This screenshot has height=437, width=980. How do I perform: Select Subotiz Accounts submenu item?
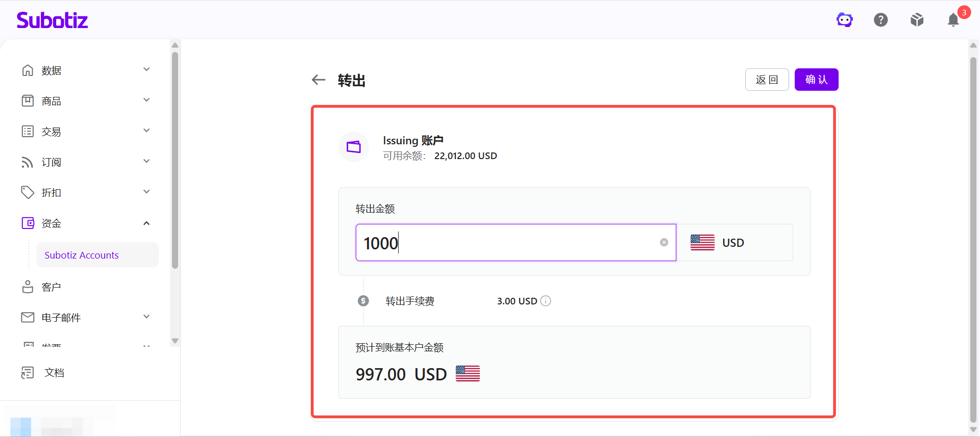pyautogui.click(x=97, y=255)
